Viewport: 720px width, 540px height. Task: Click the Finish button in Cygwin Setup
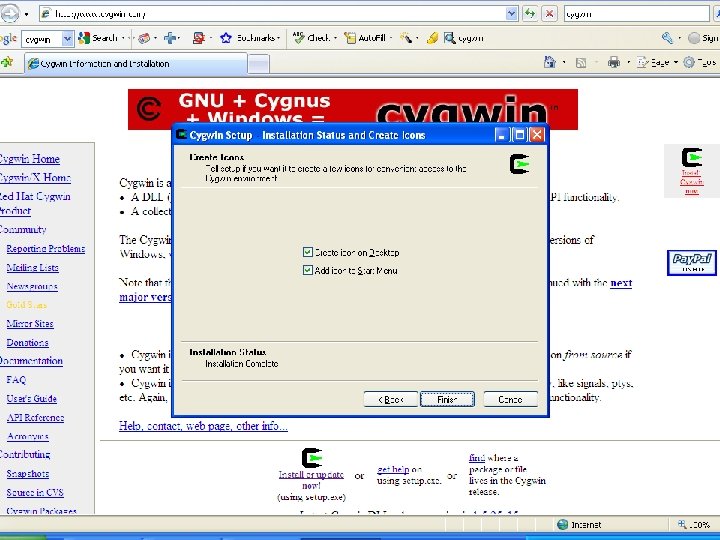pyautogui.click(x=447, y=399)
